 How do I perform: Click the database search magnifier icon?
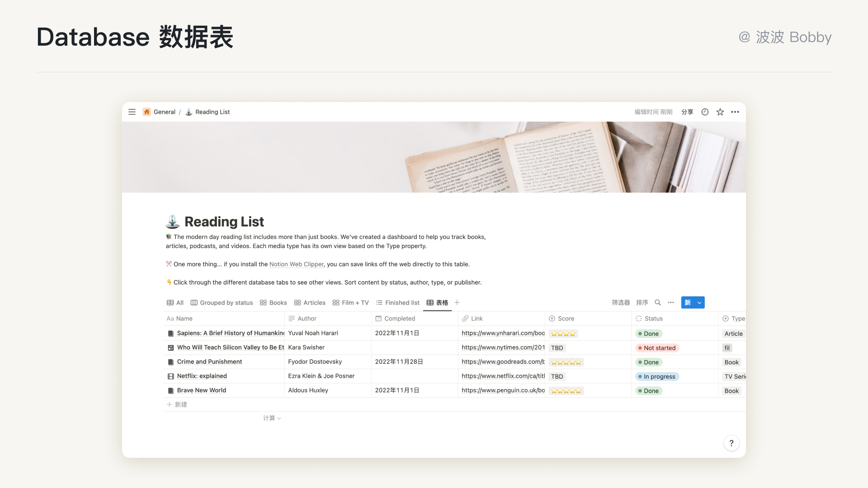tap(658, 303)
